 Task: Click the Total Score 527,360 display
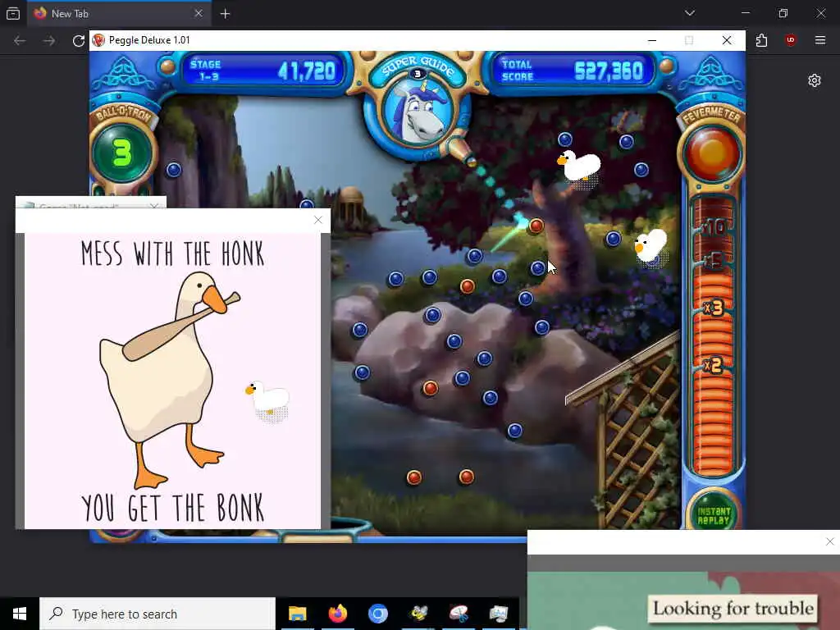pyautogui.click(x=572, y=71)
